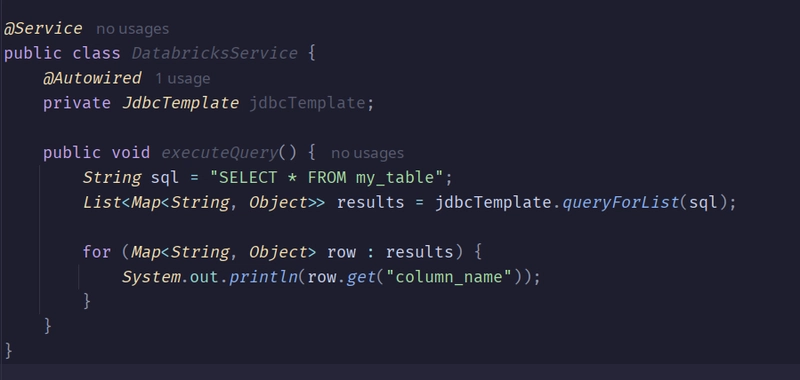Screen dimensions: 800x380
Task: Click the '1 usage' hint beside @Autowired
Action: pyautogui.click(x=182, y=79)
